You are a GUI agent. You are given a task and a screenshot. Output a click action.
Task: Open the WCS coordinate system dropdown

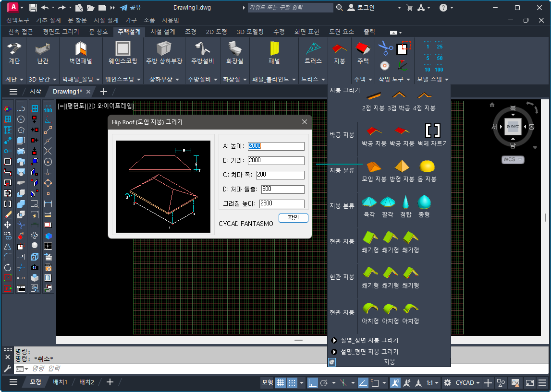click(513, 159)
